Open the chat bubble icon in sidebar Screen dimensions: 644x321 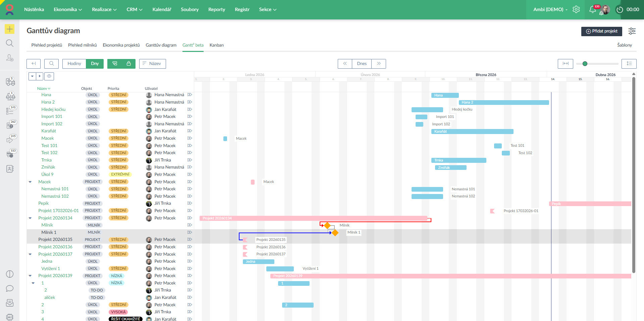[10, 288]
